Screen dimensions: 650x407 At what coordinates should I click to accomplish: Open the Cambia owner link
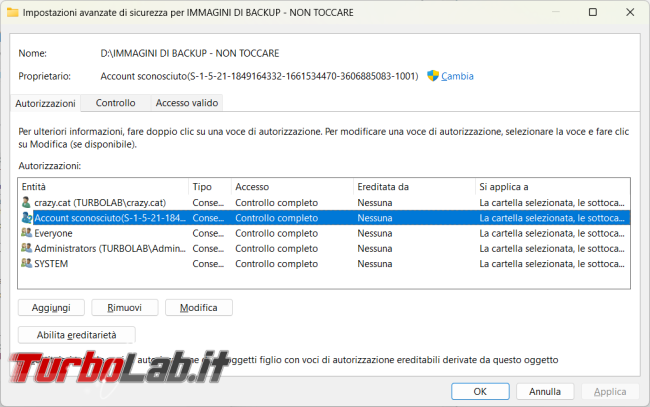[457, 76]
